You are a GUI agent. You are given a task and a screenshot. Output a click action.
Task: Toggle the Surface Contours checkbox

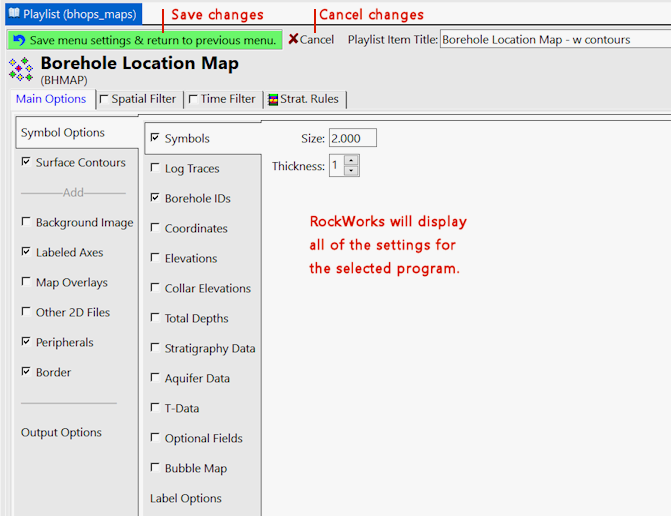click(x=26, y=162)
